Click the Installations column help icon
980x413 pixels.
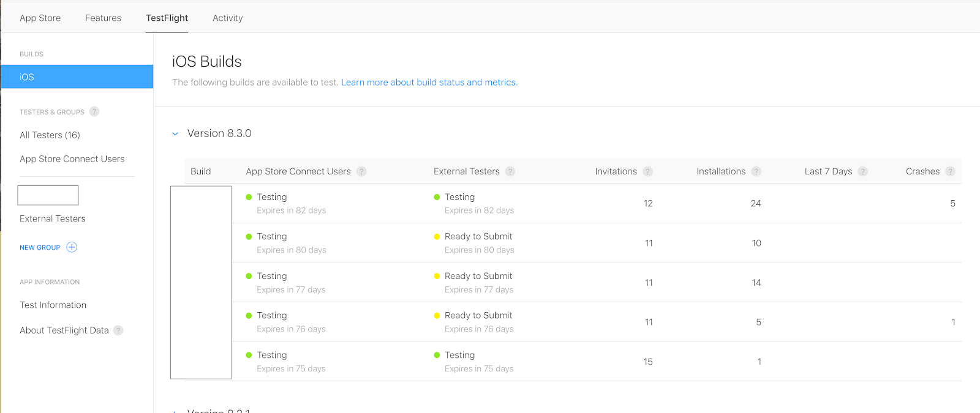(x=756, y=171)
